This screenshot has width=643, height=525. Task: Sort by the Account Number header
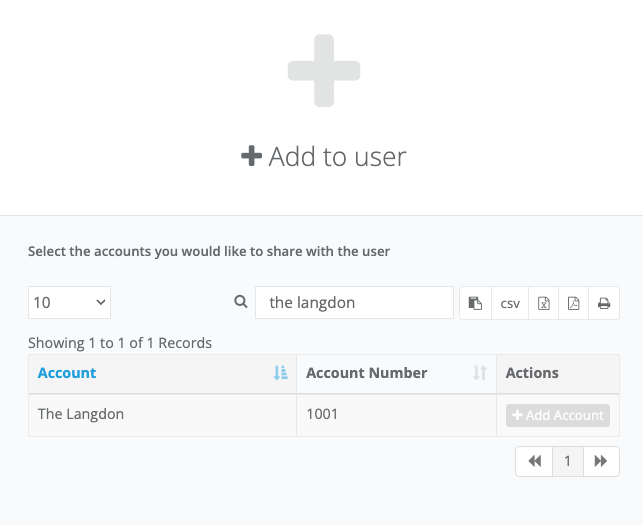pyautogui.click(x=366, y=373)
